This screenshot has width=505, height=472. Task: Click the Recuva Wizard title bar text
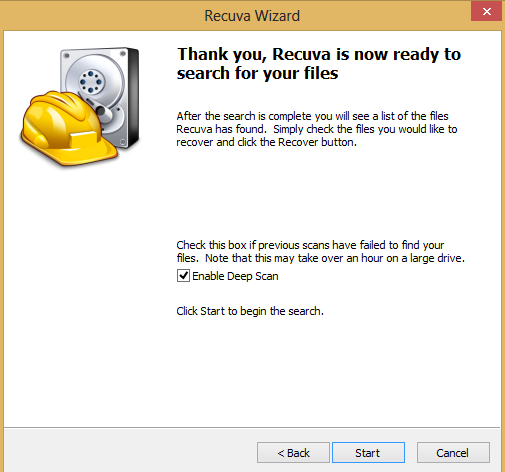point(252,16)
